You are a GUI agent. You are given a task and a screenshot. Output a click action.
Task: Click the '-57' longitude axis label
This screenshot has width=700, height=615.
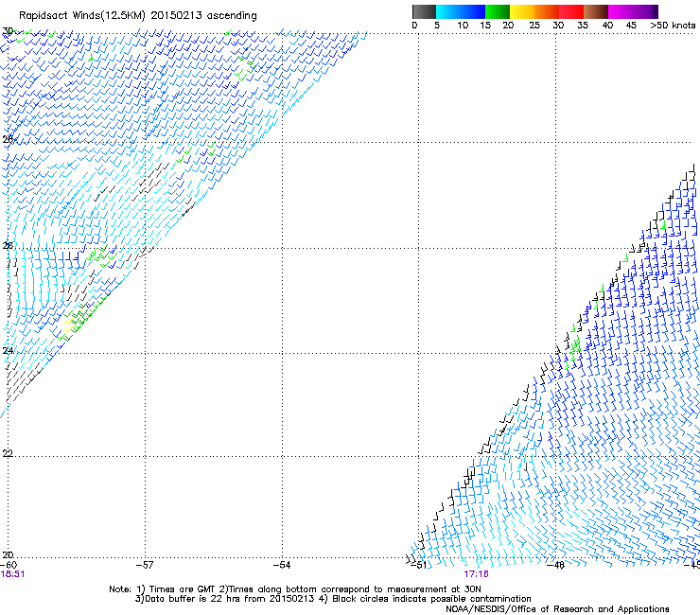(145, 565)
